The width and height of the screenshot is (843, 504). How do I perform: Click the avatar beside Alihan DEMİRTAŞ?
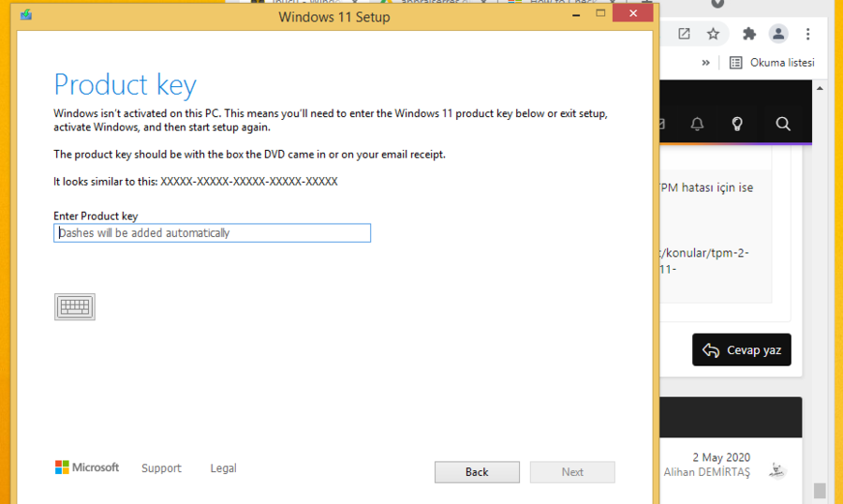(776, 470)
